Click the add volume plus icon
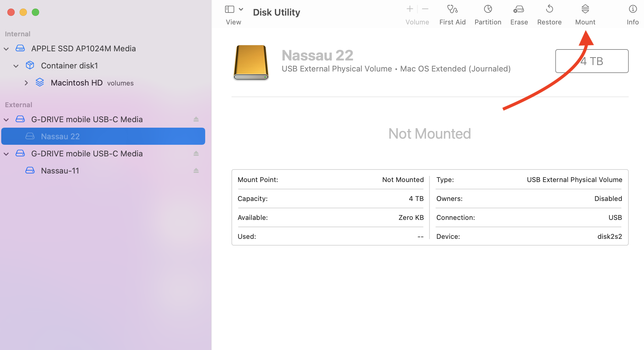This screenshot has height=350, width=644. tap(410, 9)
